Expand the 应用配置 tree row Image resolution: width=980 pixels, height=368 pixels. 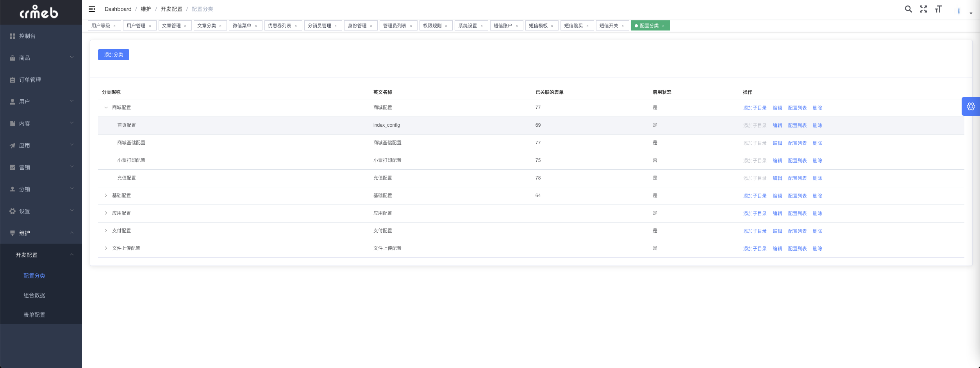pos(106,213)
